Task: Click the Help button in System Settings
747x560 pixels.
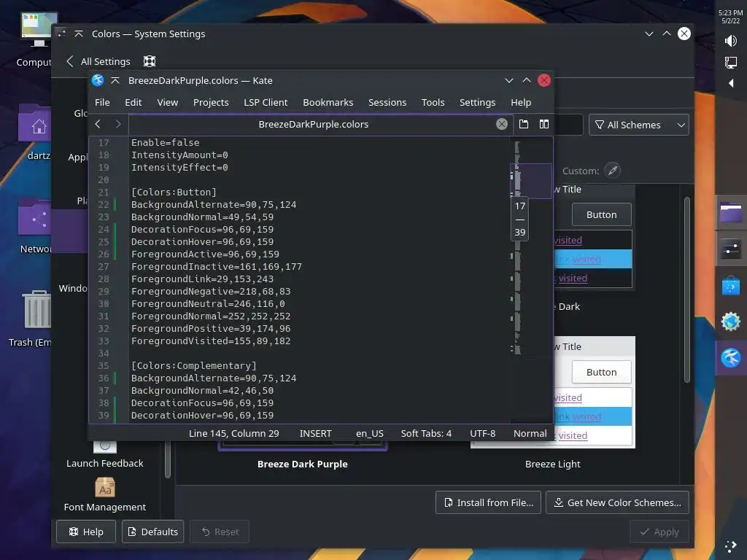Action: coord(86,532)
